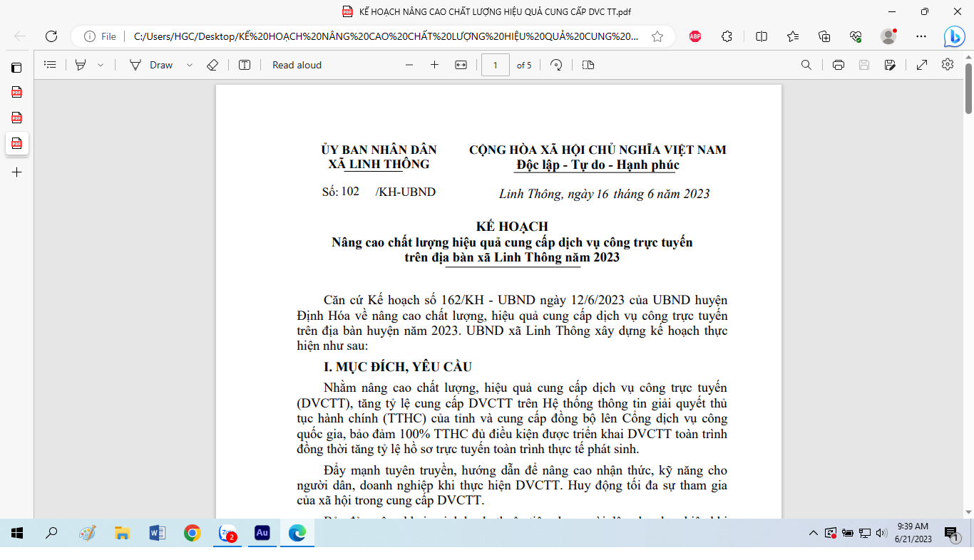
Task: Toggle Fit to width
Action: [x=461, y=65]
